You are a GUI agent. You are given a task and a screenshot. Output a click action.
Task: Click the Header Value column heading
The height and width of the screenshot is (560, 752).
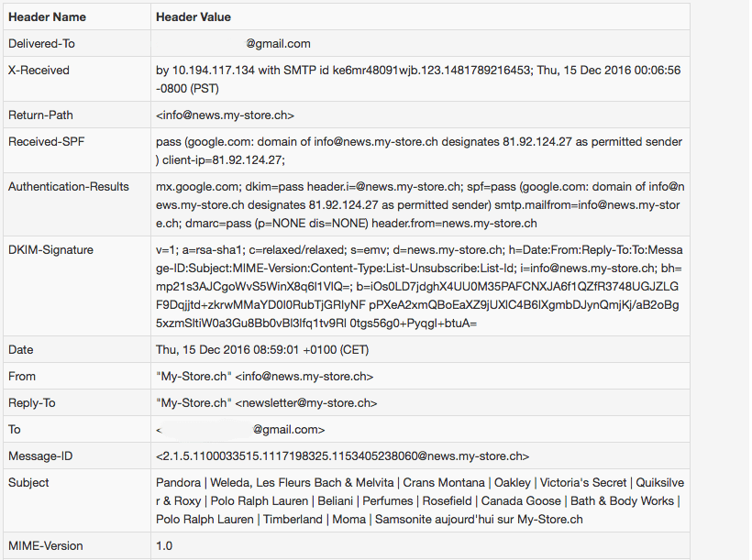[x=194, y=16]
